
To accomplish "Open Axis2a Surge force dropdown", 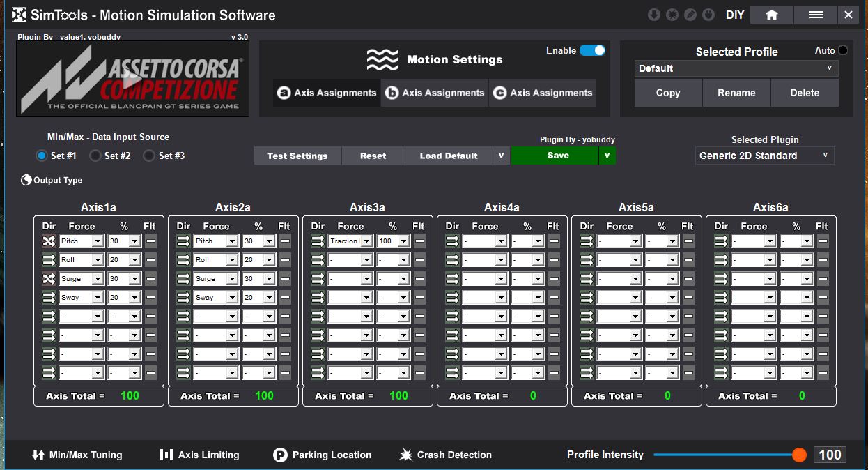I will (x=216, y=278).
